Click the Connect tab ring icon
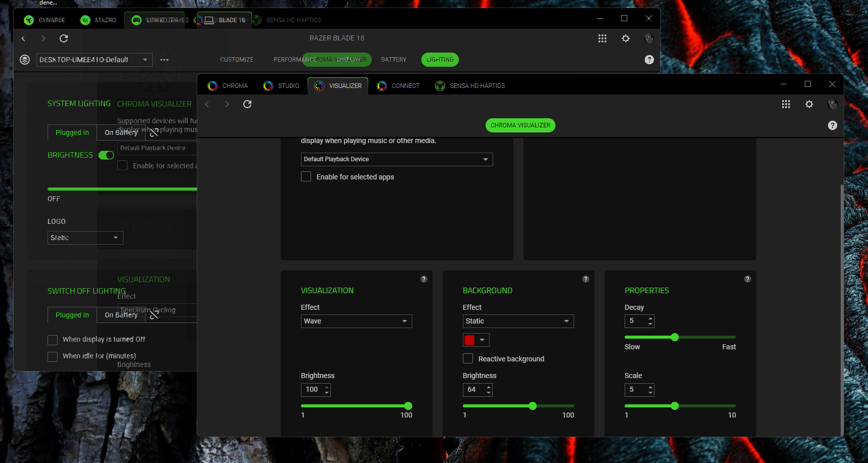The image size is (868, 463). [x=382, y=86]
